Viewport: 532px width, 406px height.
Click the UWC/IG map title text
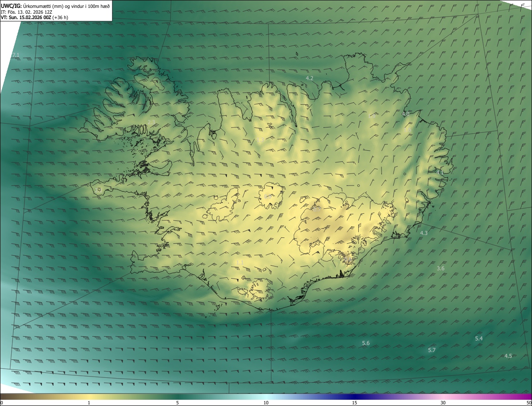[55, 6]
